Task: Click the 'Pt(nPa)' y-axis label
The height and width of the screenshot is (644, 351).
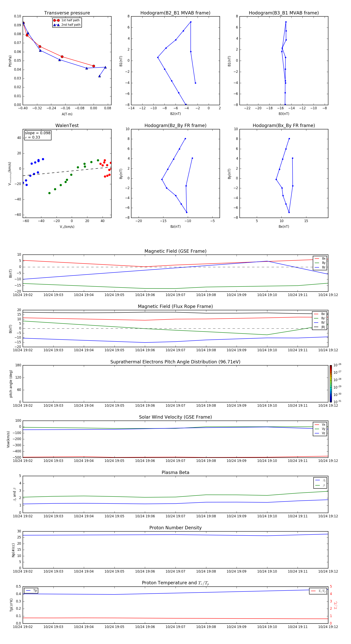Action: (x=10, y=61)
